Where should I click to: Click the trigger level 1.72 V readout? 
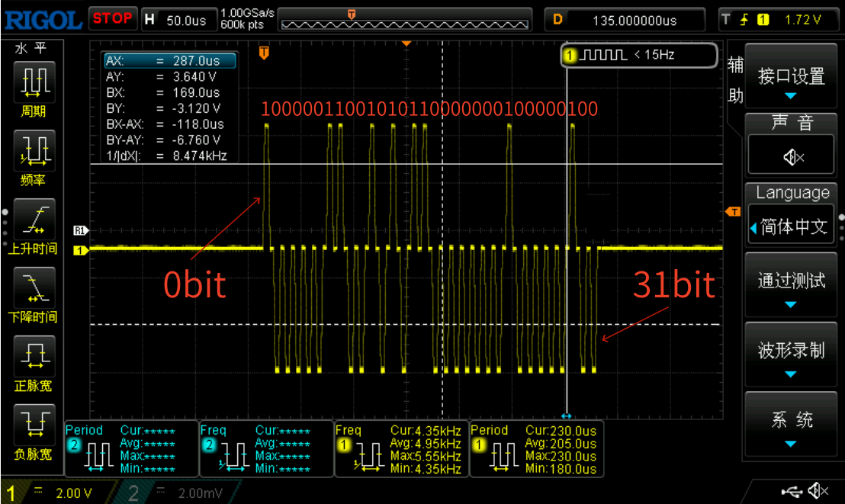(802, 20)
